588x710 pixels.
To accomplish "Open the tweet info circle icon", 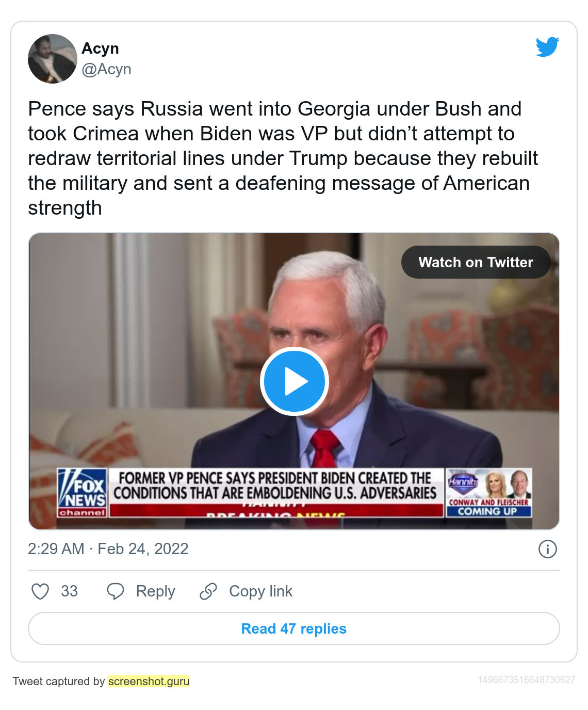I will [x=547, y=549].
